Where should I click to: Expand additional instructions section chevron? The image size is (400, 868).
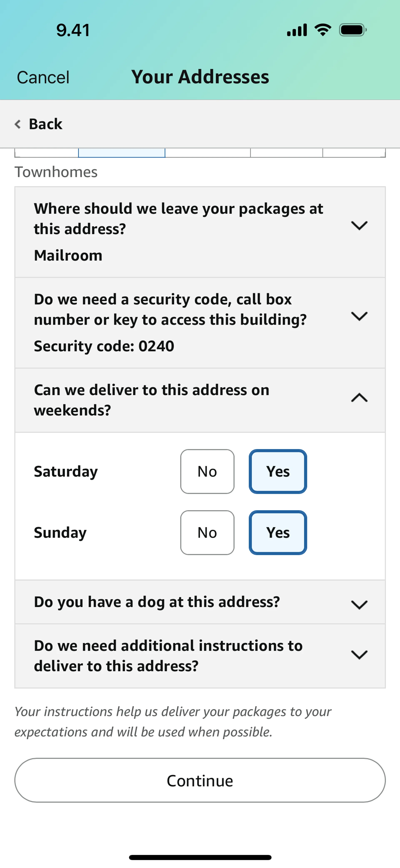[x=359, y=655]
